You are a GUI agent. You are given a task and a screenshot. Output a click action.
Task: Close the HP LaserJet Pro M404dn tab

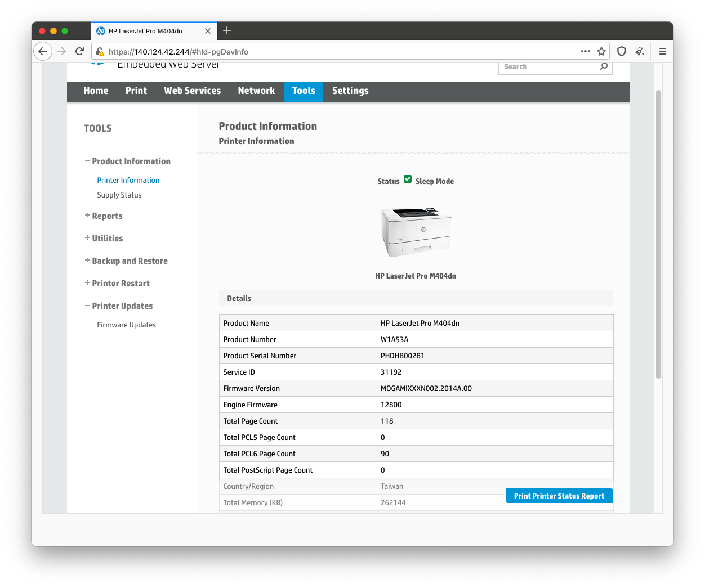(208, 31)
